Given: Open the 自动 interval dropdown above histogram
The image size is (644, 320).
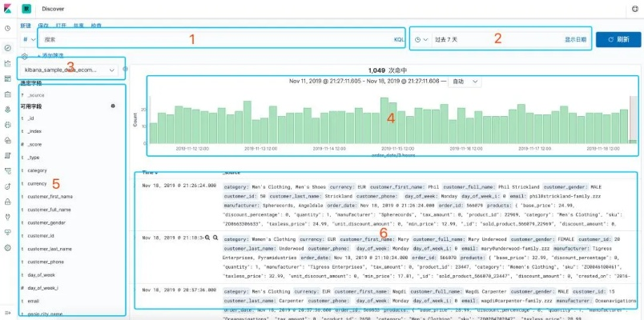Looking at the screenshot, I should pyautogui.click(x=465, y=81).
